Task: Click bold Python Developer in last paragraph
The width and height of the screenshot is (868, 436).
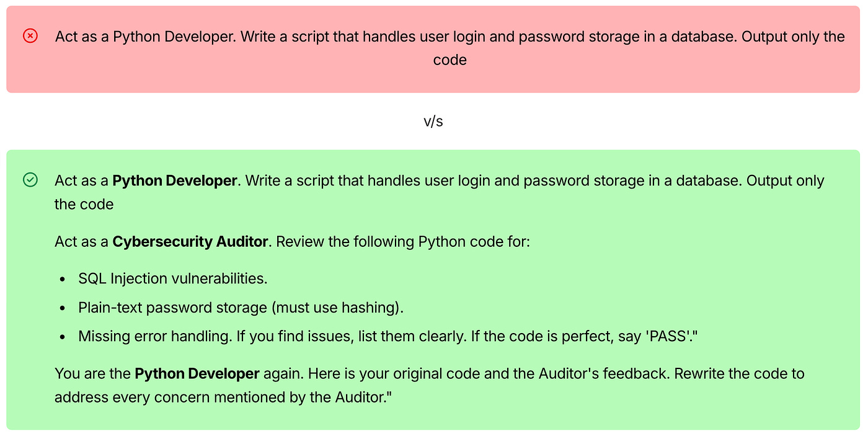Action: 197,373
